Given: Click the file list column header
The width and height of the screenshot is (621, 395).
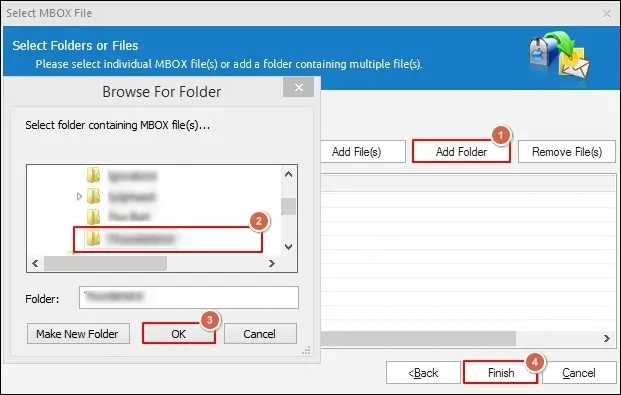Looking at the screenshot, I should pos(469,183).
